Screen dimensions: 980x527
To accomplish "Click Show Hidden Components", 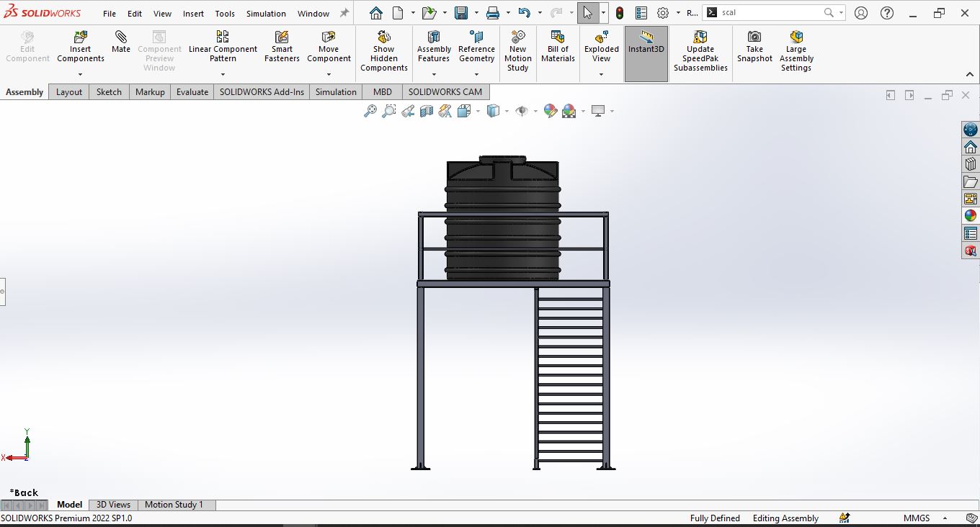I will (384, 50).
